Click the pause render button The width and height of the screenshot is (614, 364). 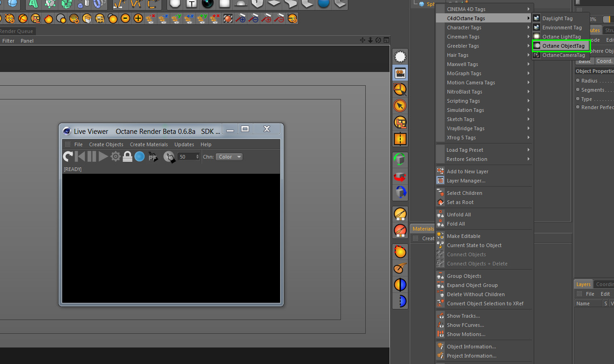(x=92, y=157)
